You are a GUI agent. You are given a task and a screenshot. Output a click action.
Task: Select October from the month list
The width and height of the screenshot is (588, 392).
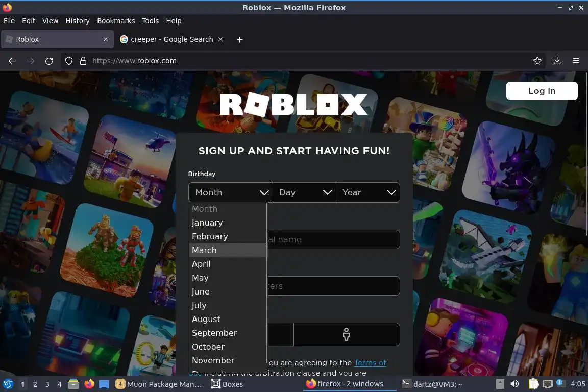point(227,347)
